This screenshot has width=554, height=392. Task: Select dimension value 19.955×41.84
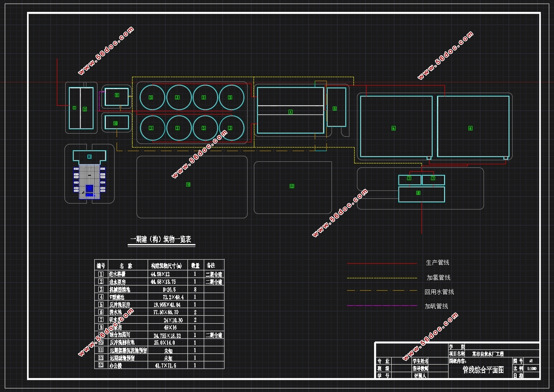pyautogui.click(x=167, y=305)
